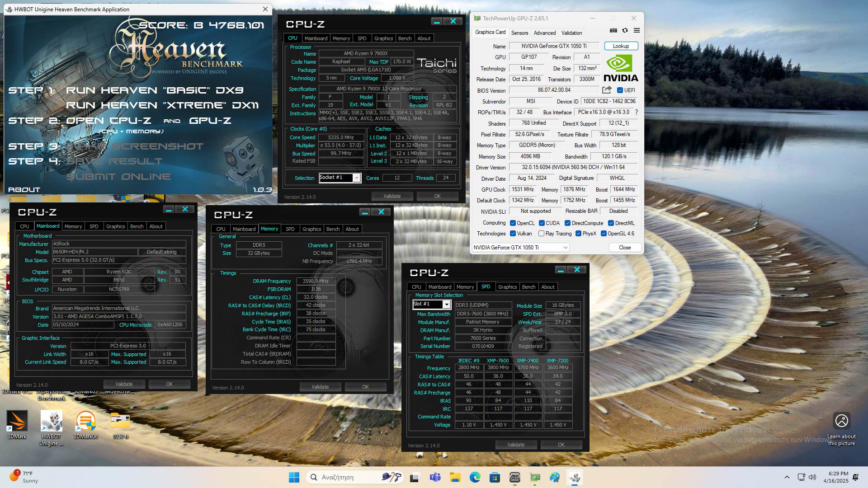Click the GPU Name field value
The width and height of the screenshot is (868, 488).
[x=554, y=46]
